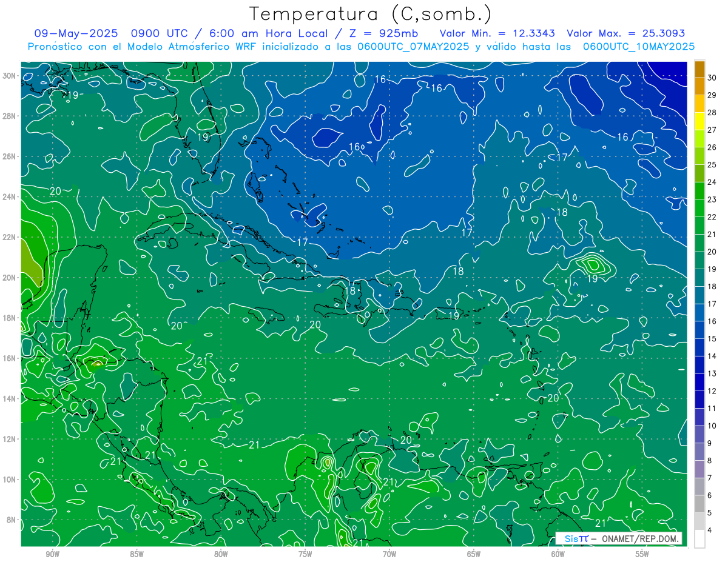Click the "85W" longitude axis label
The height and width of the screenshot is (562, 728).
[136, 554]
